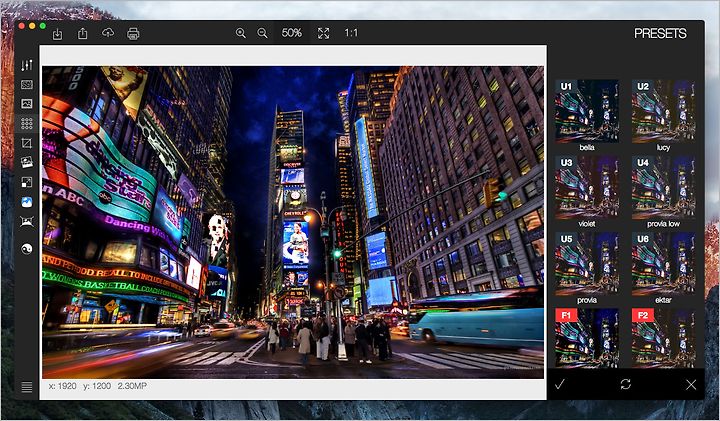Apply preset with the checkmark icon
The image size is (720, 421).
[559, 384]
